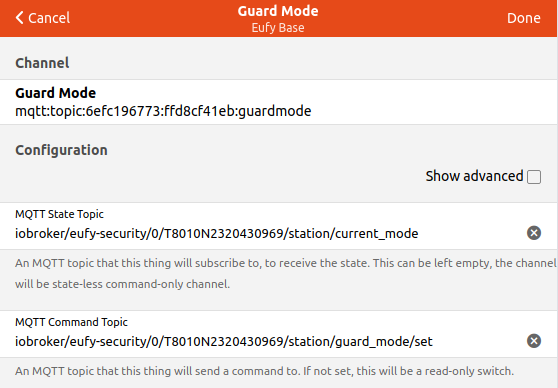Click the MQTT State Topic label

(x=59, y=214)
